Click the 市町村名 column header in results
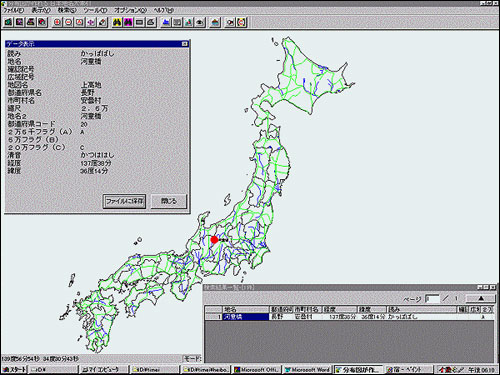The image size is (500, 375). pyautogui.click(x=307, y=310)
